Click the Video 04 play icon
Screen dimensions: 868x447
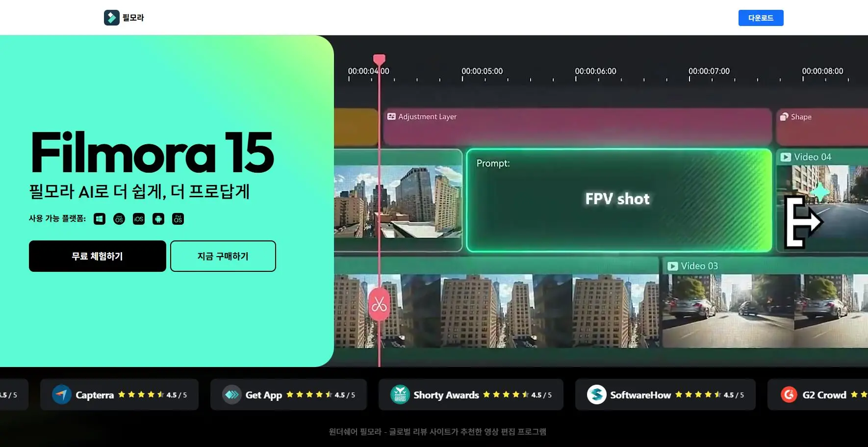pos(786,157)
